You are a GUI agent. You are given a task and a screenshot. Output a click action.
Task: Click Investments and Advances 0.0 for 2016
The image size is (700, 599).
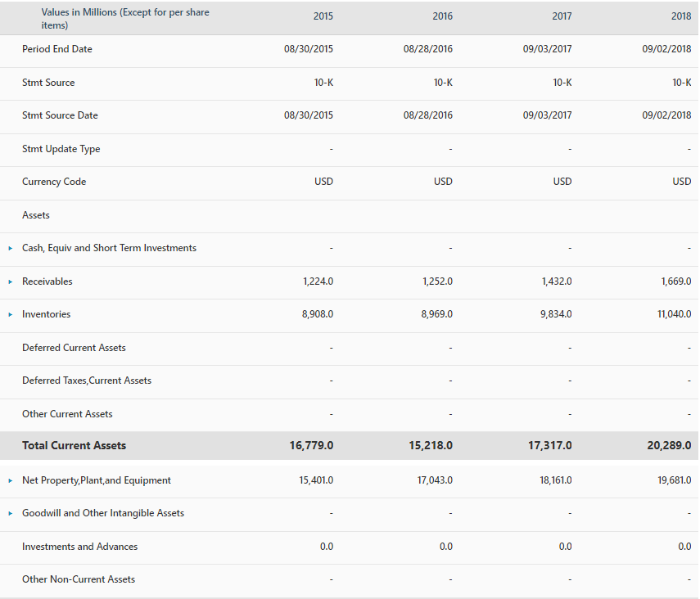[x=445, y=546]
